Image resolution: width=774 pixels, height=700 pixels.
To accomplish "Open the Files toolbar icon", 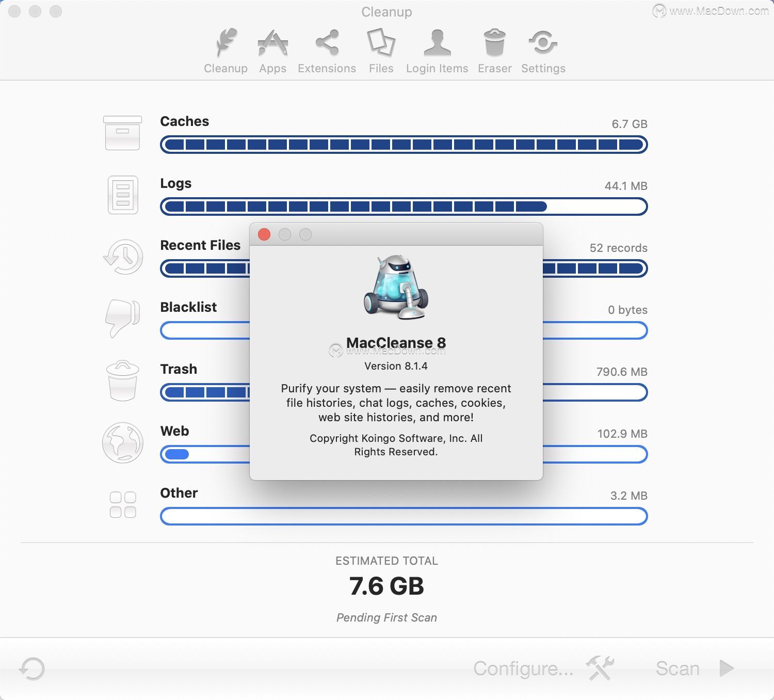I will [381, 42].
